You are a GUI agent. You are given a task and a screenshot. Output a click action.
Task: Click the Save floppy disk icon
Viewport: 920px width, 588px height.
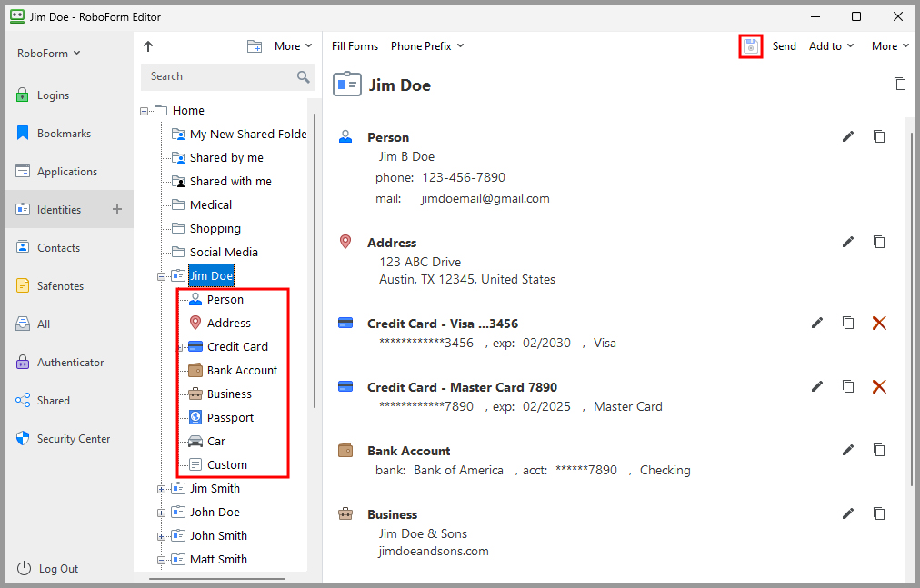click(x=750, y=46)
